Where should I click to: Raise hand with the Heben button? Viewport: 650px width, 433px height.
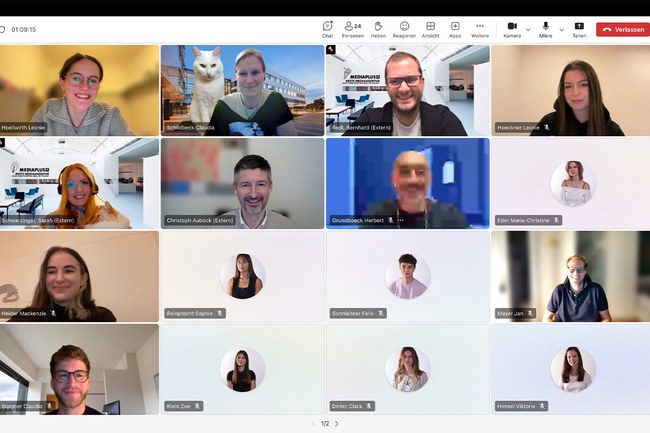[378, 29]
